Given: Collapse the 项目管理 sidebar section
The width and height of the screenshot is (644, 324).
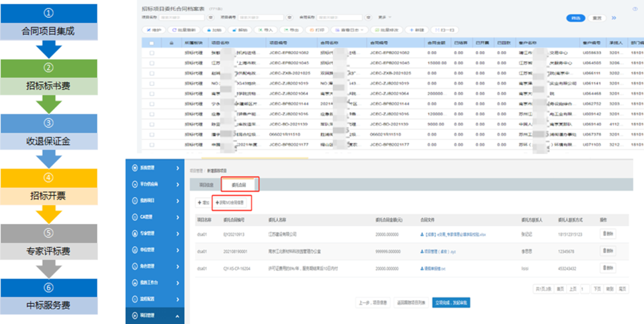Looking at the screenshot, I should pyautogui.click(x=178, y=315).
